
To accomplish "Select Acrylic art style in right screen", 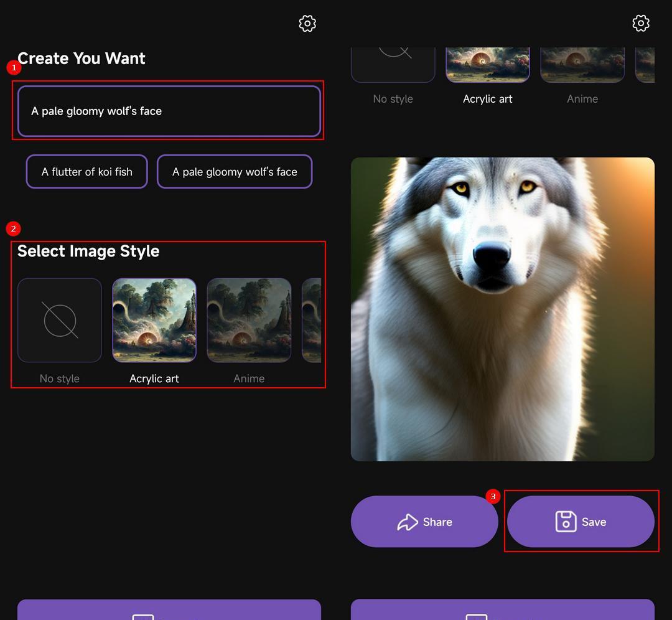I will pyautogui.click(x=488, y=65).
